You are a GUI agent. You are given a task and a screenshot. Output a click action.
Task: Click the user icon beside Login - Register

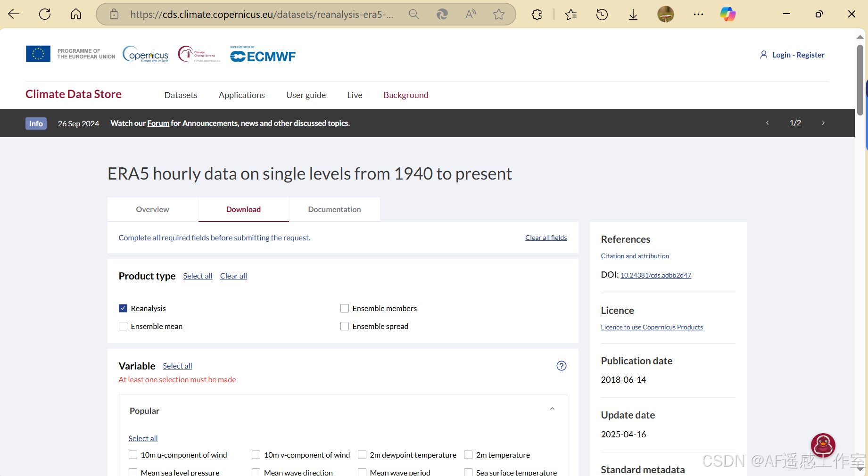pyautogui.click(x=764, y=55)
